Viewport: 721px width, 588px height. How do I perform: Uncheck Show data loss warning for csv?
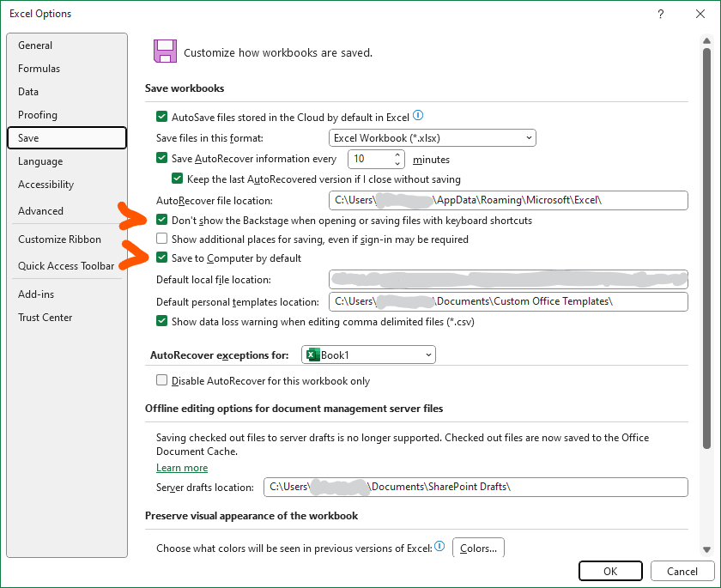[161, 321]
